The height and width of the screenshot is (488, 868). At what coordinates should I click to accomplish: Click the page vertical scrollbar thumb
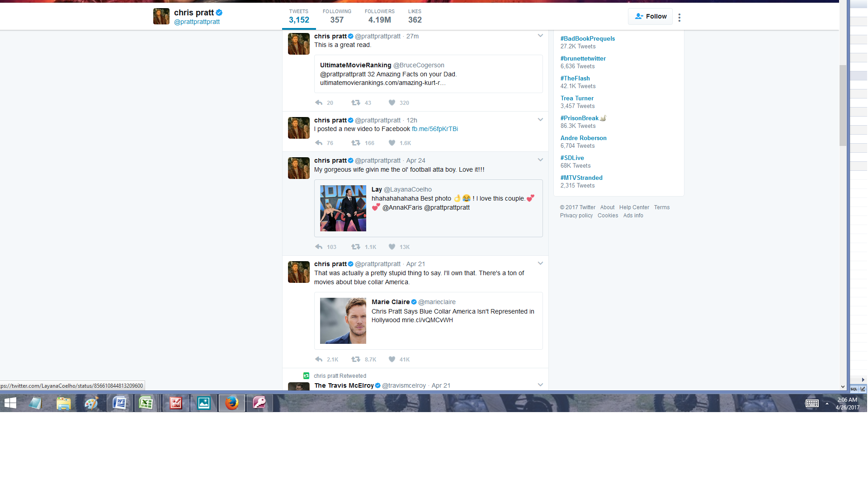843,105
